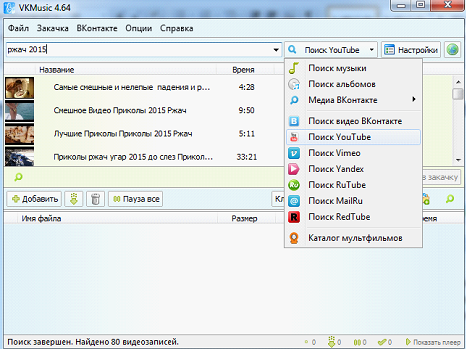Click thumbnail of Смешное Видео Приколы 2015

click(19, 111)
